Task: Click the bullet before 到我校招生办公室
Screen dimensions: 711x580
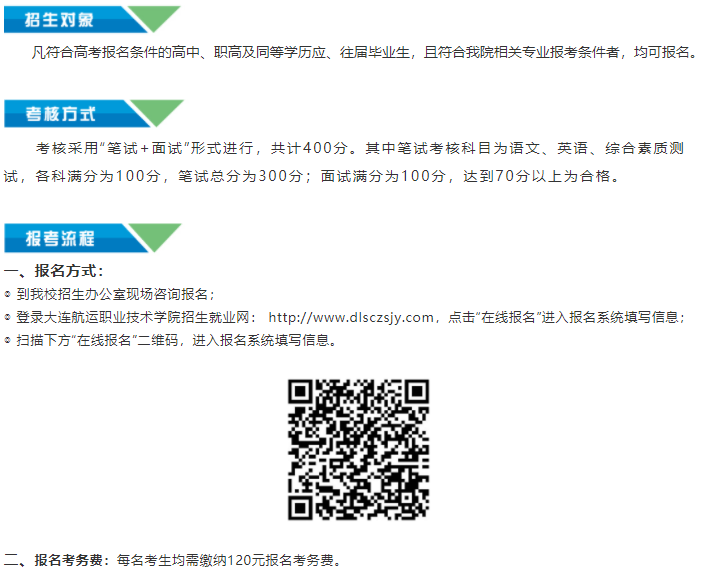Action: [x=7, y=294]
